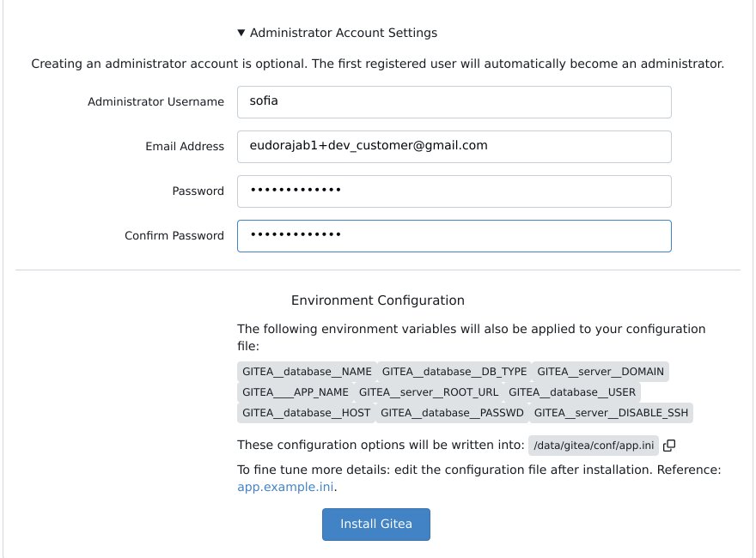This screenshot has width=756, height=558.
Task: Click the Administrator Username field containing sofia
Action: (454, 102)
